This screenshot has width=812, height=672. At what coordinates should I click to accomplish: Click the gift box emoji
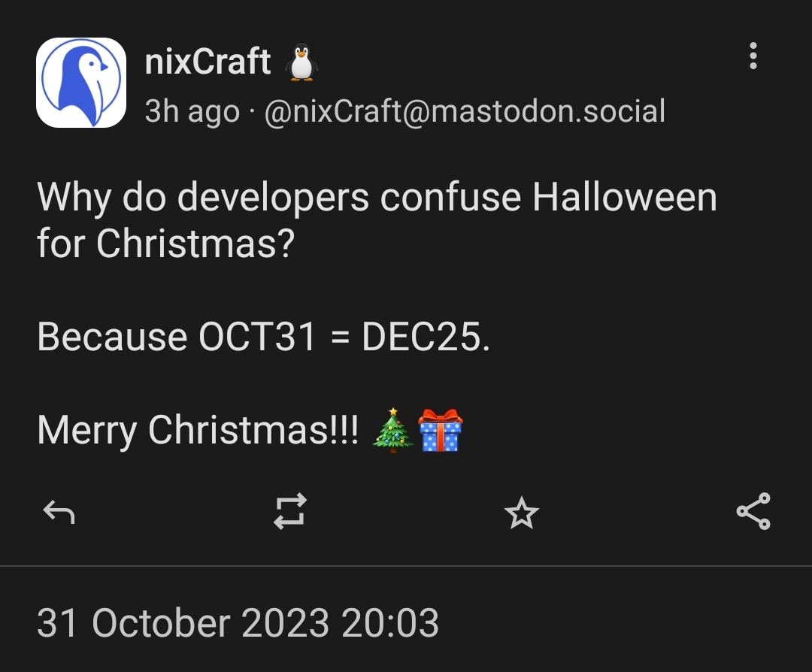tap(441, 431)
